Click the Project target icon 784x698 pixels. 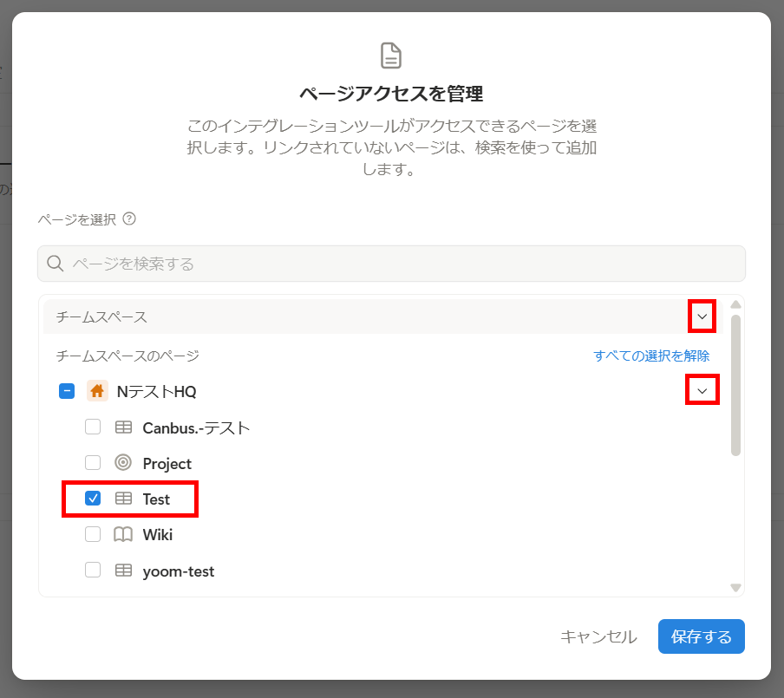point(123,462)
